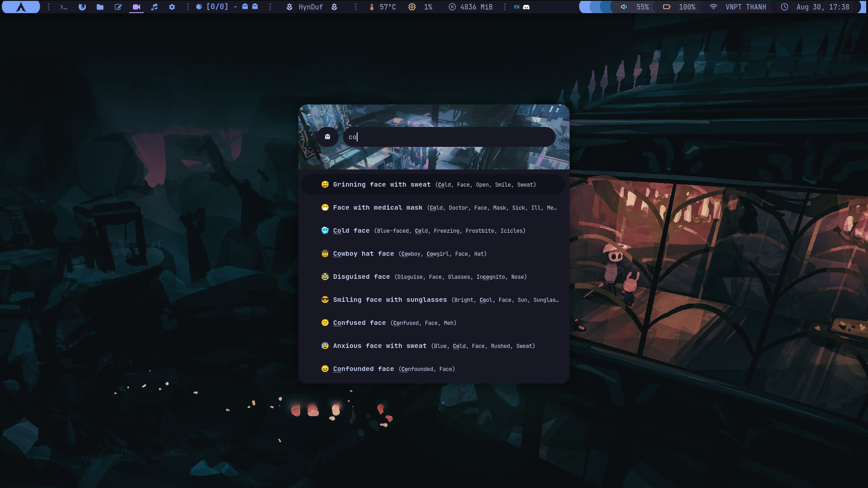Select Cowboy hat face emoji

(x=433, y=253)
